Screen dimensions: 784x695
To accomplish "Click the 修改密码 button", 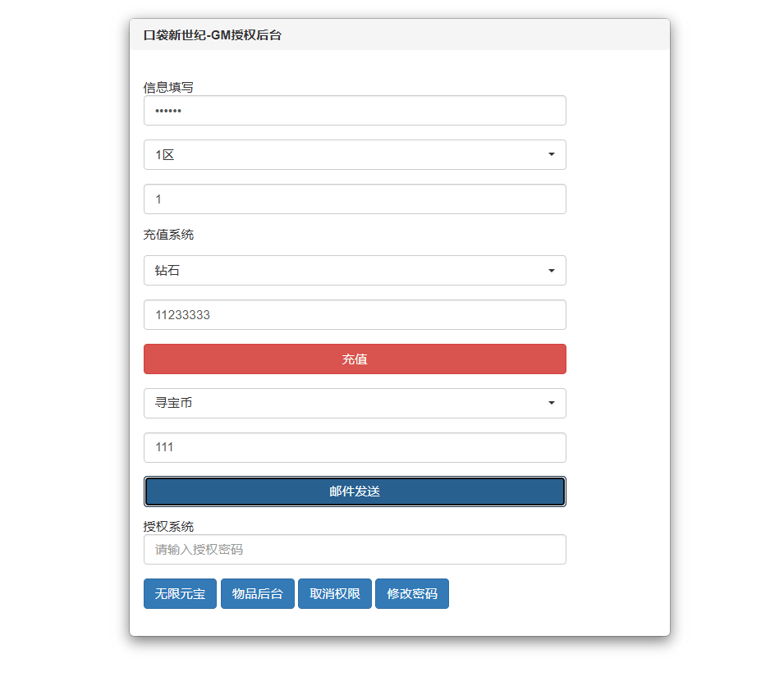I will click(x=411, y=593).
